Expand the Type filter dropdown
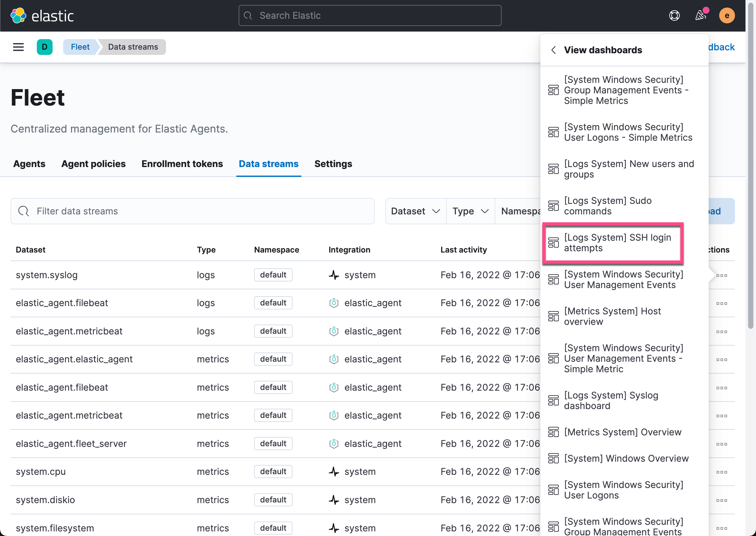Screen dimensions: 756x536 point(470,211)
